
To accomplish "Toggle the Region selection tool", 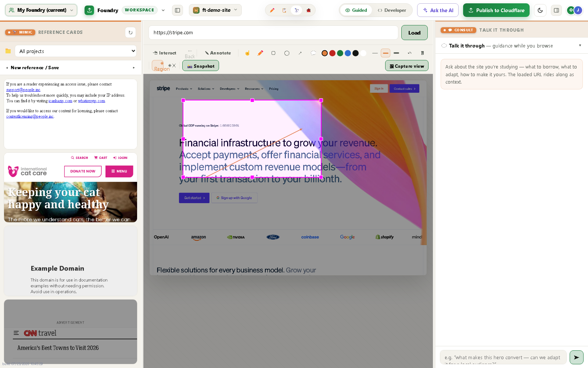I will (x=158, y=66).
